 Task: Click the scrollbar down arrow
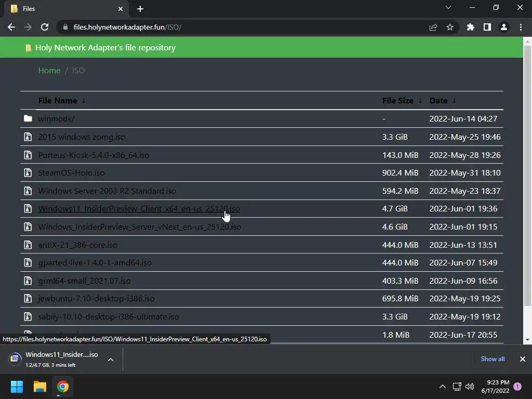click(527, 340)
